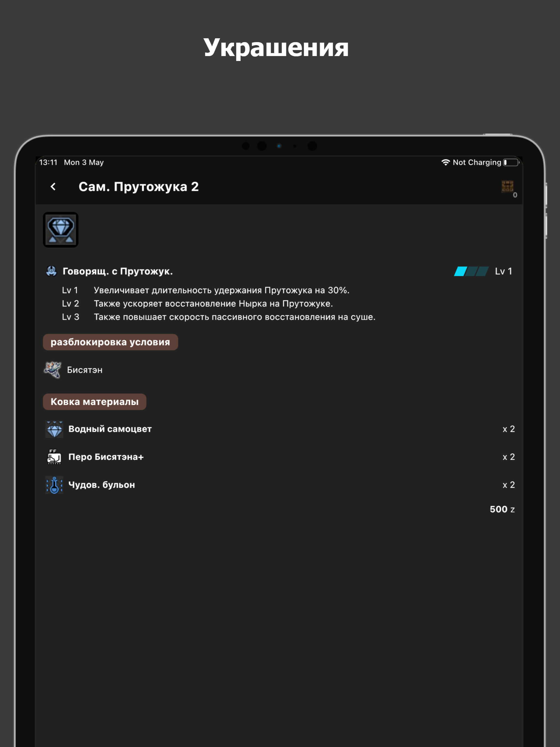
Task: Tap the Сам. Прутожука 2 page title
Action: pyautogui.click(x=139, y=187)
